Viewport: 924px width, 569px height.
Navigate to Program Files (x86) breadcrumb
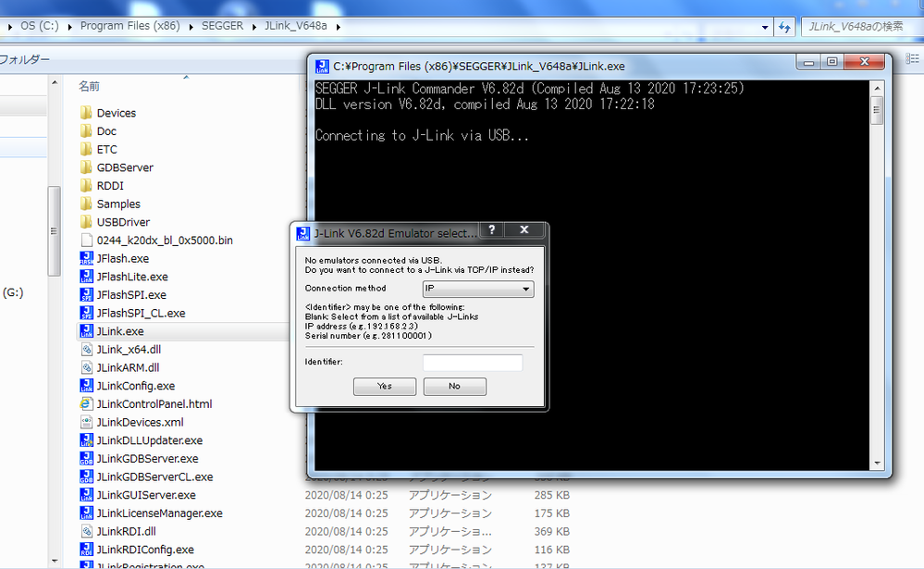[x=130, y=26]
